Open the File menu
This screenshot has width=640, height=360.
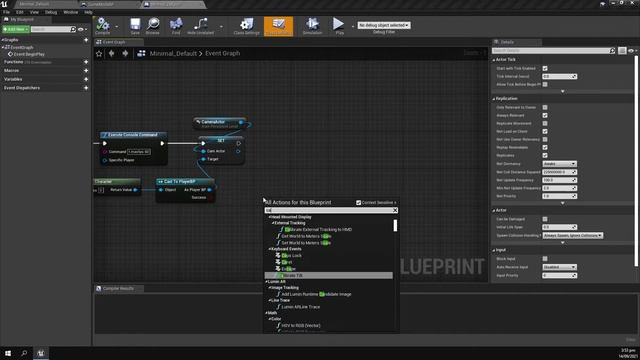[6, 12]
